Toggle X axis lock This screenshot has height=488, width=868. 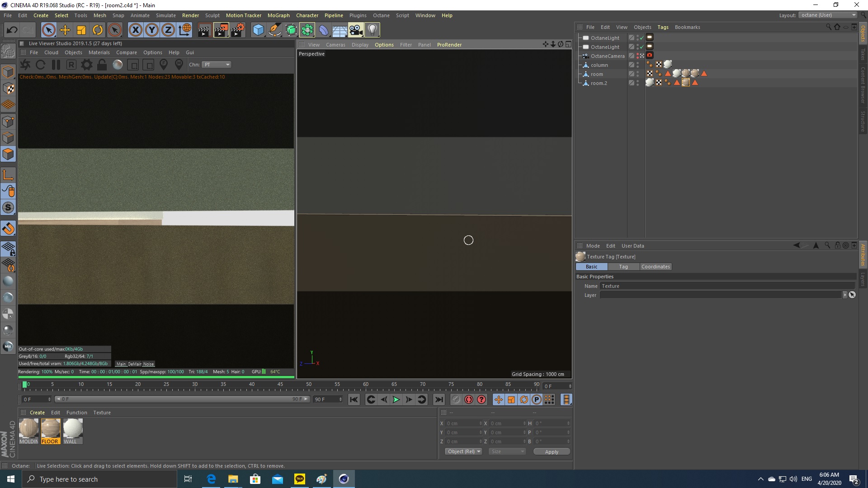[135, 30]
